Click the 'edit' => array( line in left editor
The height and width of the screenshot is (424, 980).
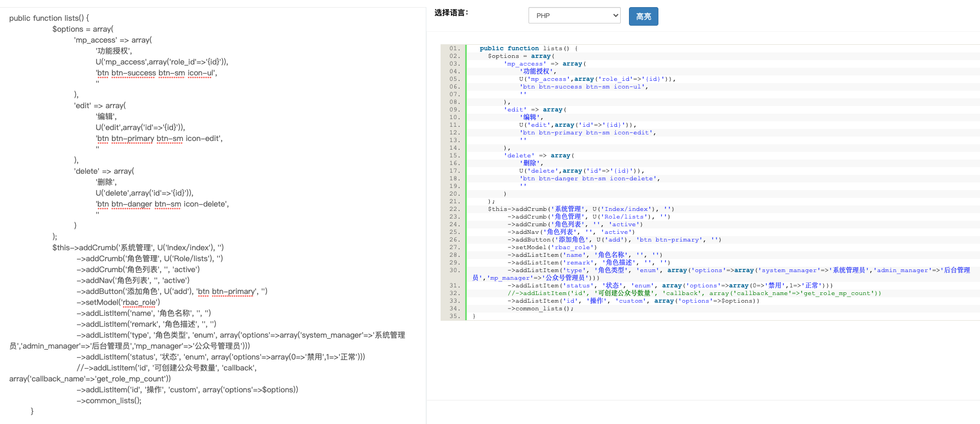tap(100, 105)
